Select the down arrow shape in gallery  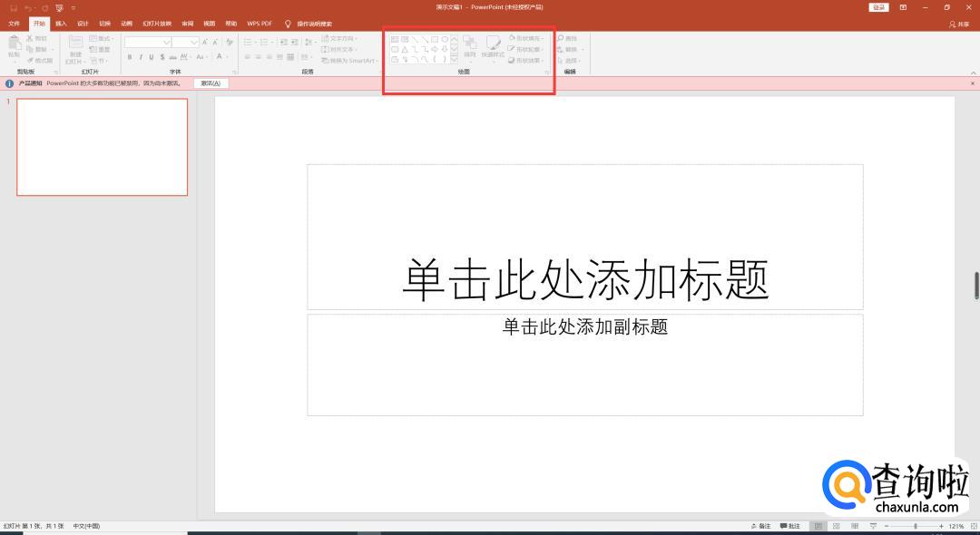pyautogui.click(x=445, y=49)
